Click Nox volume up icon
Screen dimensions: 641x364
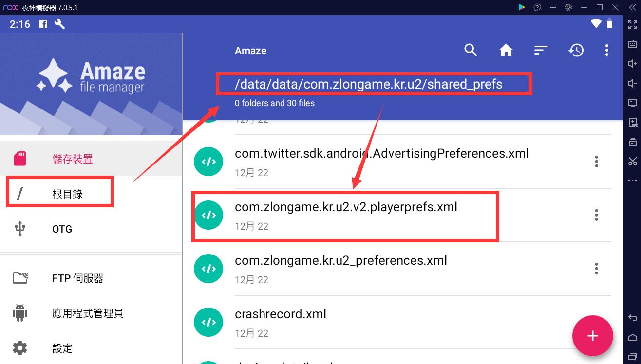(632, 64)
